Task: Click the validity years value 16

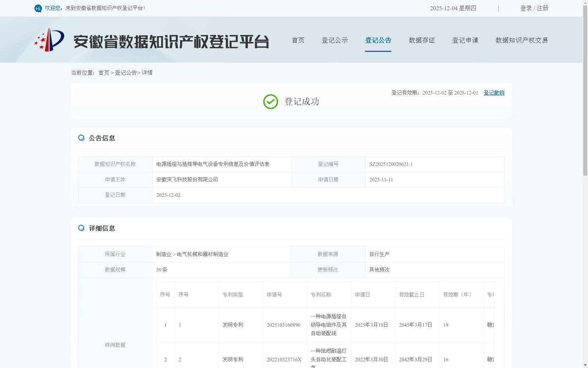Action: 446,360
